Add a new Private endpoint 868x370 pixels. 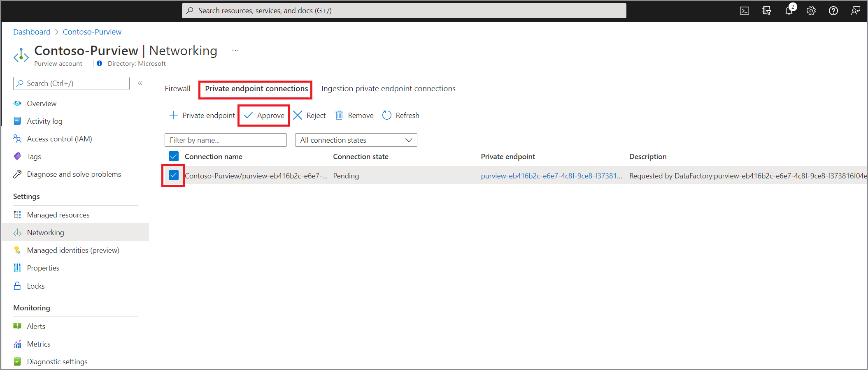coord(202,115)
